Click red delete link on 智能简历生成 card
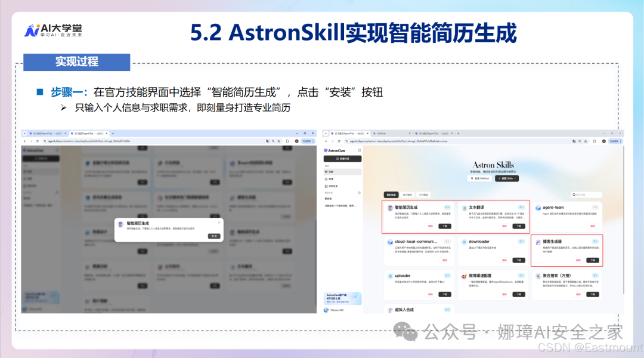 (x=431, y=226)
